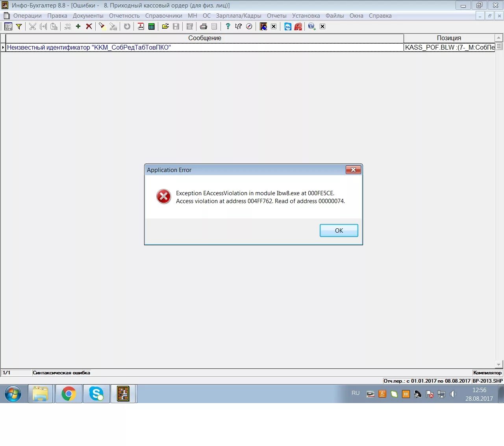Click the save floppy disk icon
This screenshot has width=504, height=446.
[x=176, y=26]
